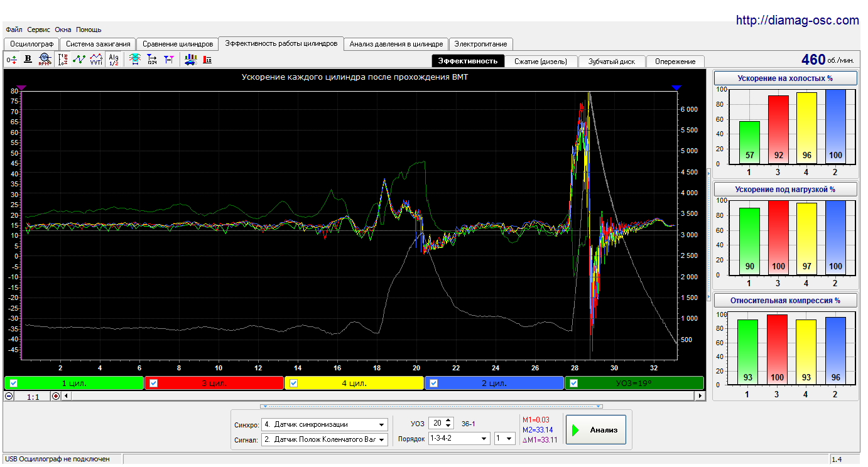Click the horizontal scrollbar right arrow

[700, 396]
